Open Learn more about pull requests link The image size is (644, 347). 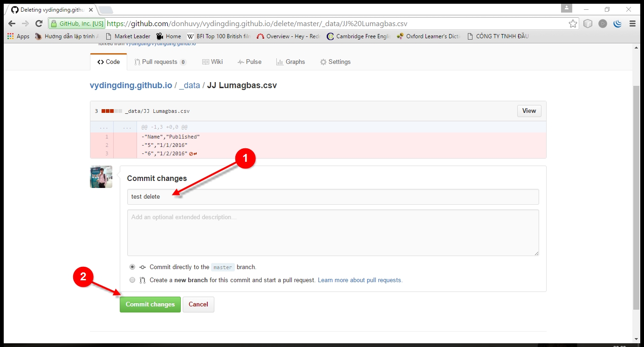360,280
